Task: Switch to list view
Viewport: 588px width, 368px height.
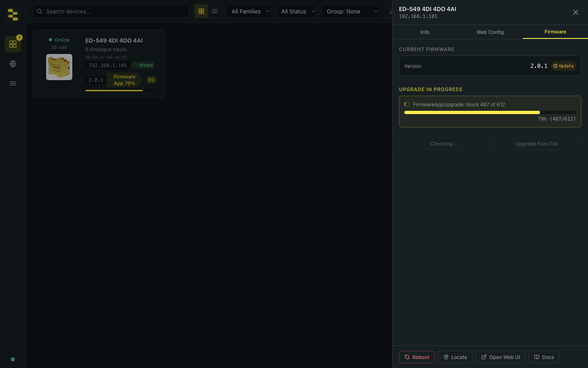Action: click(x=214, y=11)
